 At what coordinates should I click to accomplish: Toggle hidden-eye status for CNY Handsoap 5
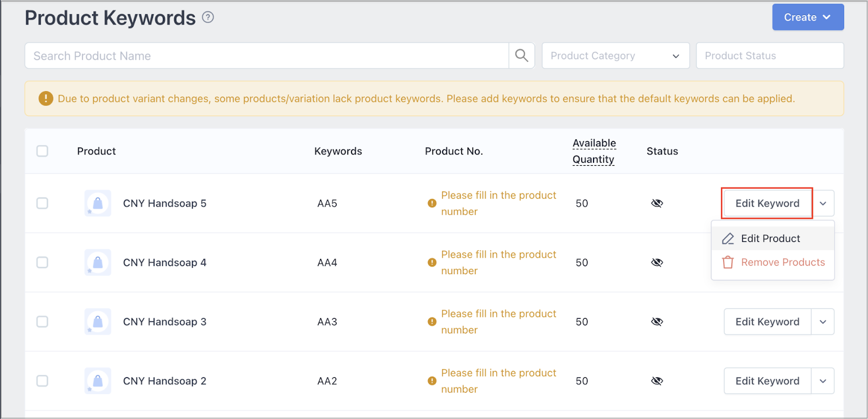pos(657,203)
